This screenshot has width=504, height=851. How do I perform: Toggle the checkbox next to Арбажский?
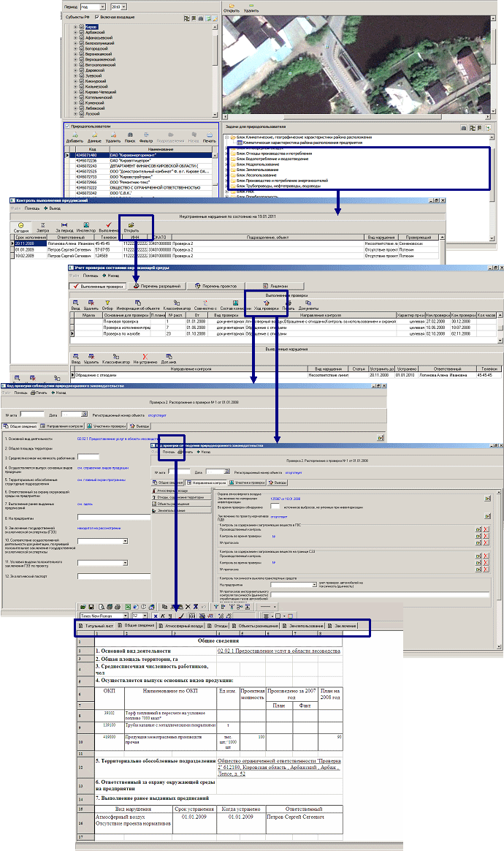pos(82,31)
